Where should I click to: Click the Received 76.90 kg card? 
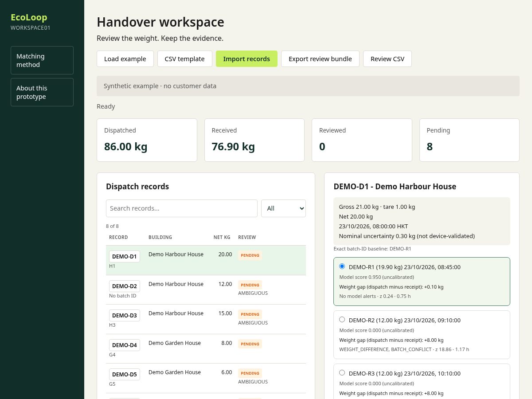254,140
